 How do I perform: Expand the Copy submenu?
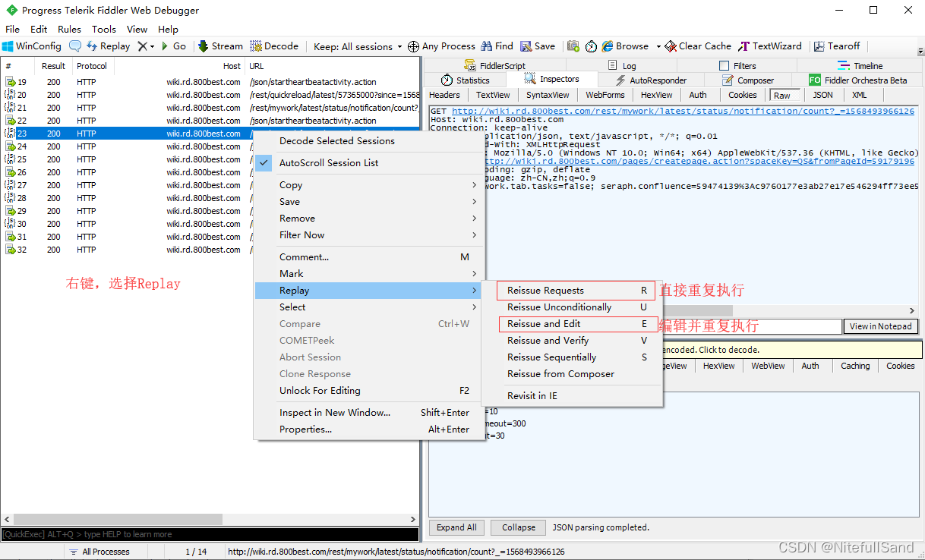368,185
